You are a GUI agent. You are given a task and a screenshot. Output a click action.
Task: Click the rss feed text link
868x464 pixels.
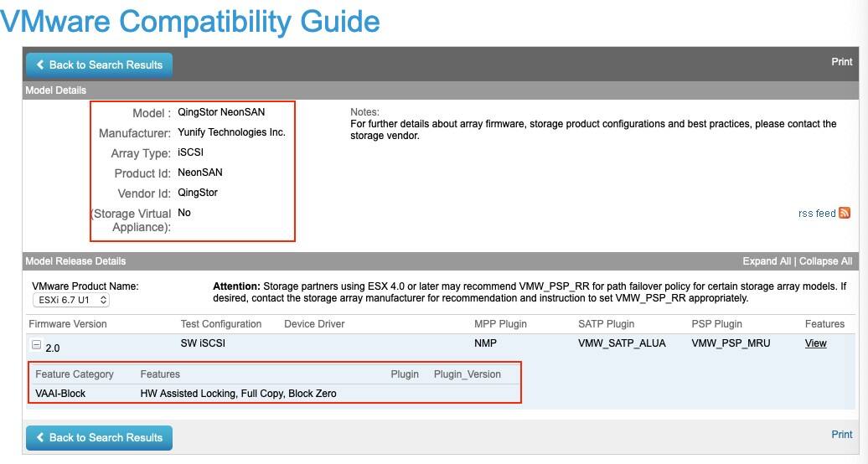click(x=817, y=214)
